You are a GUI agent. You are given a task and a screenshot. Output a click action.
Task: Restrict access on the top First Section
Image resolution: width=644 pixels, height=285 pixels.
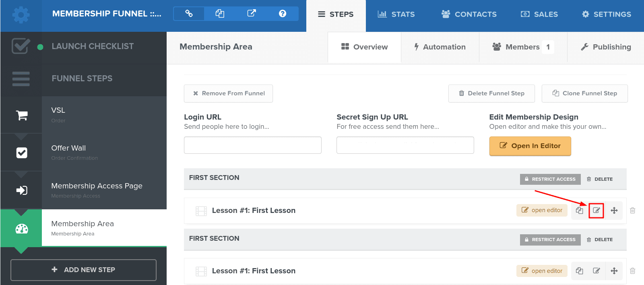pos(550,179)
